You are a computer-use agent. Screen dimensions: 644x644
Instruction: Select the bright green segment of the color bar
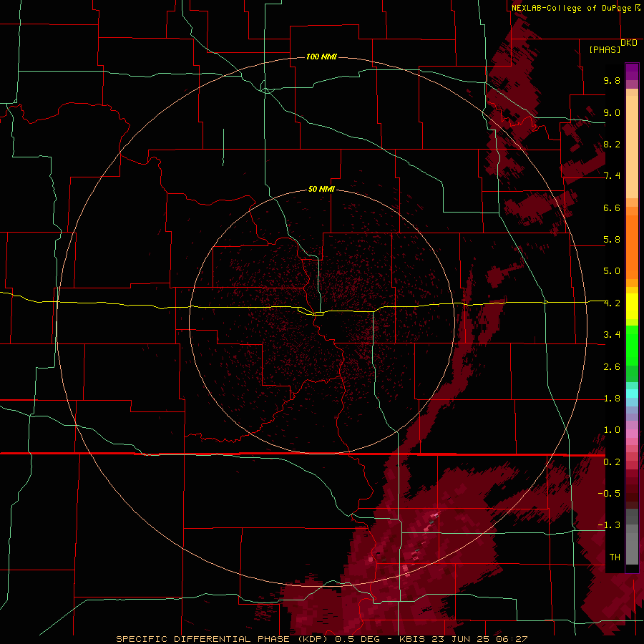(x=632, y=346)
